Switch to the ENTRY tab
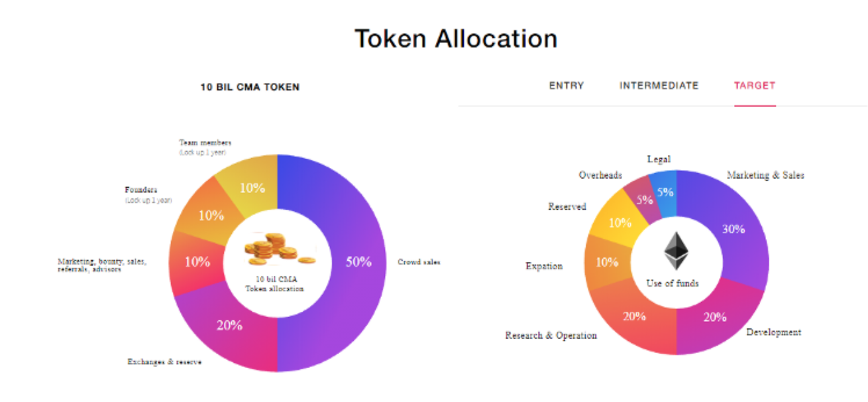The image size is (868, 402). [x=567, y=86]
